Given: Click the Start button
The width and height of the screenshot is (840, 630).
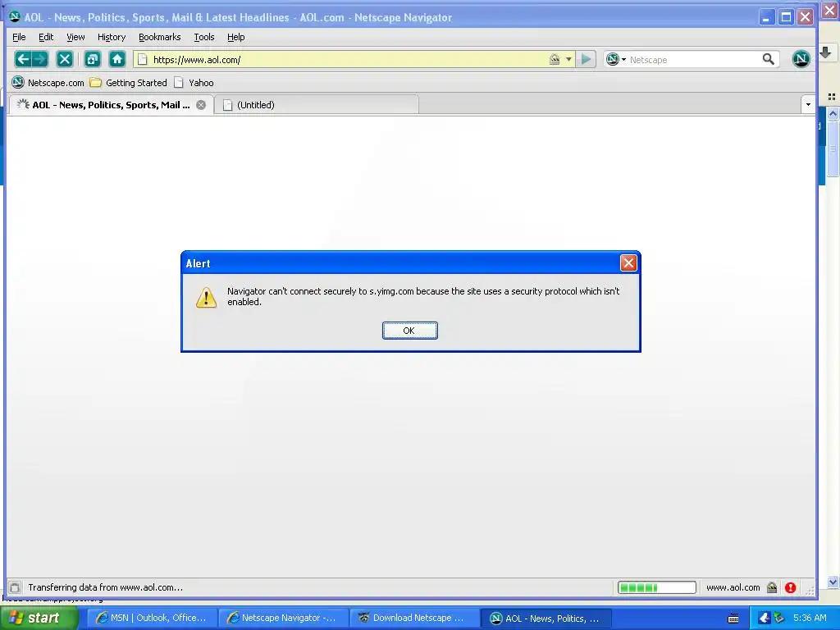Looking at the screenshot, I should (39, 619).
